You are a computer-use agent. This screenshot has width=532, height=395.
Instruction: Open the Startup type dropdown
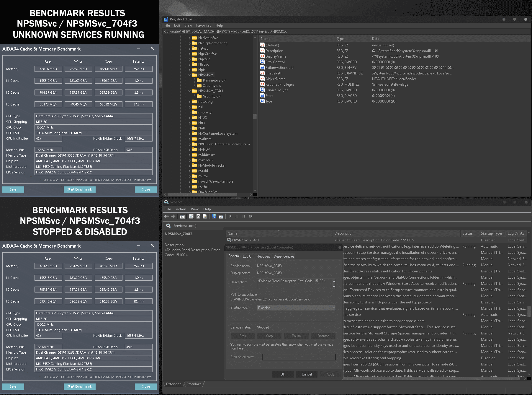tap(296, 308)
